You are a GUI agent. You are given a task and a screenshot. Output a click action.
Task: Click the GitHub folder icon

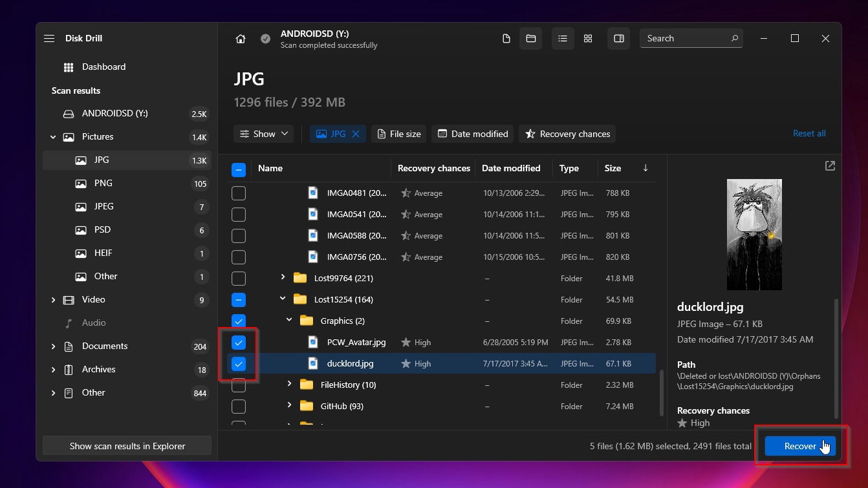tap(307, 406)
